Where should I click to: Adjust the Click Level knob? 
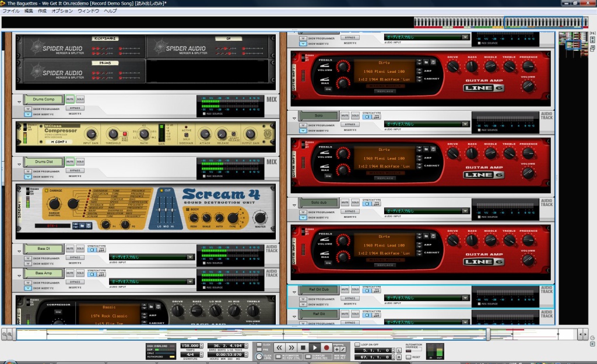[259, 357]
